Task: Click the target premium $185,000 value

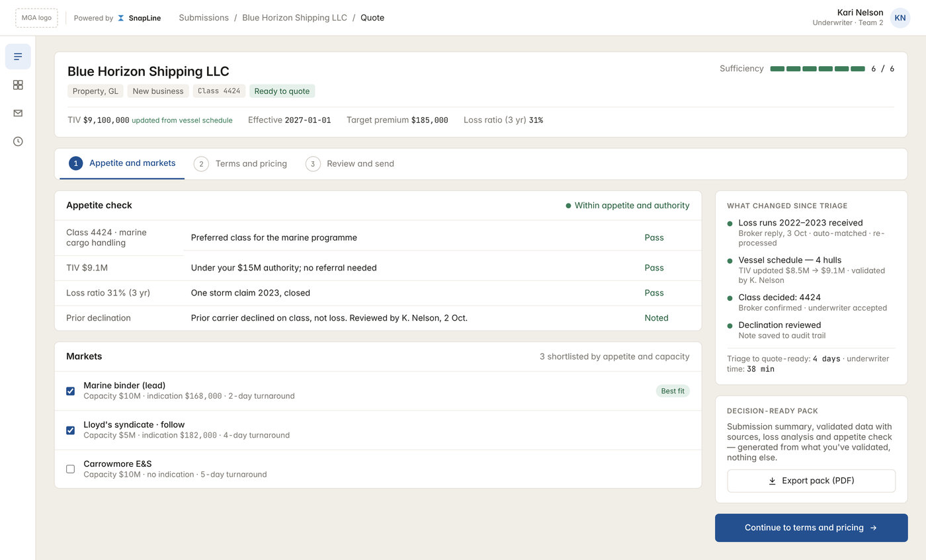Action: click(x=430, y=120)
